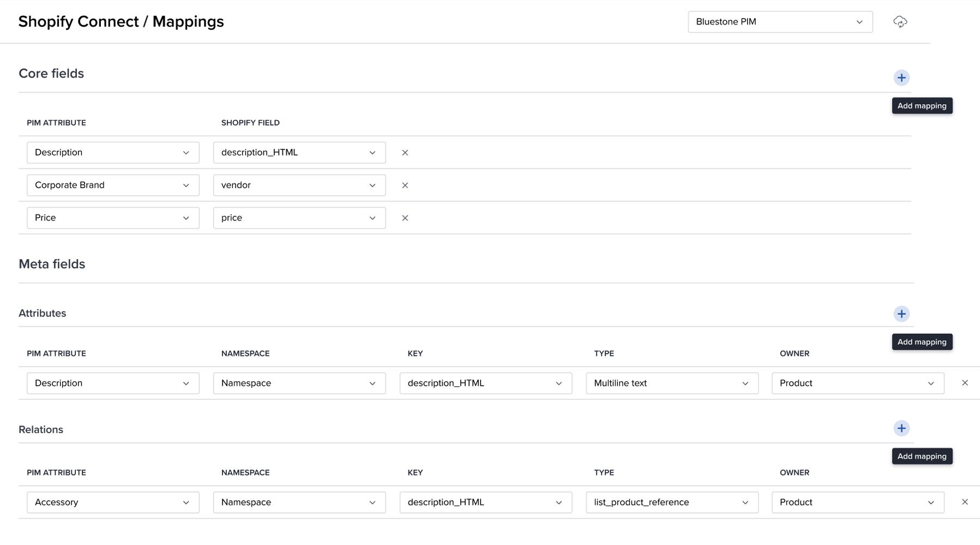Open the price Shopify field dropdown
The image size is (980, 545).
[299, 218]
